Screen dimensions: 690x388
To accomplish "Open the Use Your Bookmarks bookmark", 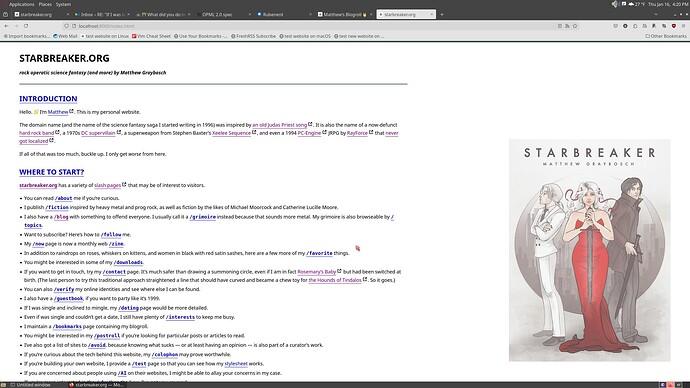I will coord(200,36).
